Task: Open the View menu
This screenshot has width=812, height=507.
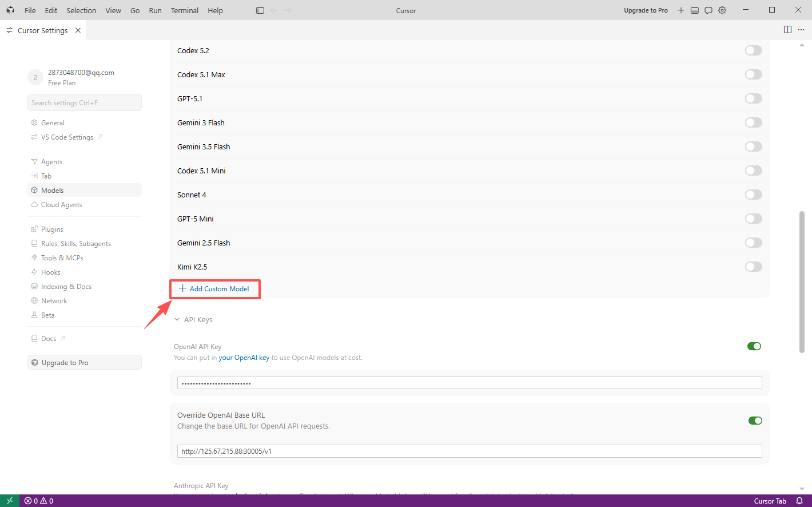Action: [113, 10]
